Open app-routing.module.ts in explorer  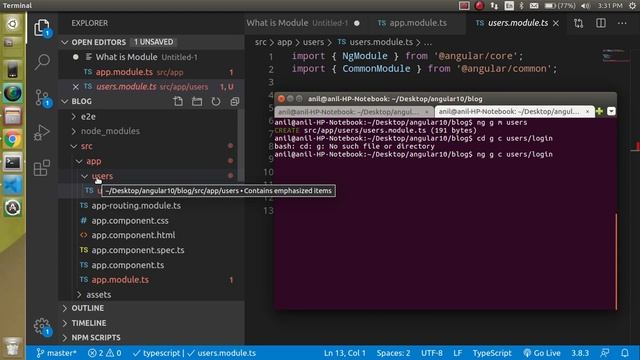tap(136, 206)
